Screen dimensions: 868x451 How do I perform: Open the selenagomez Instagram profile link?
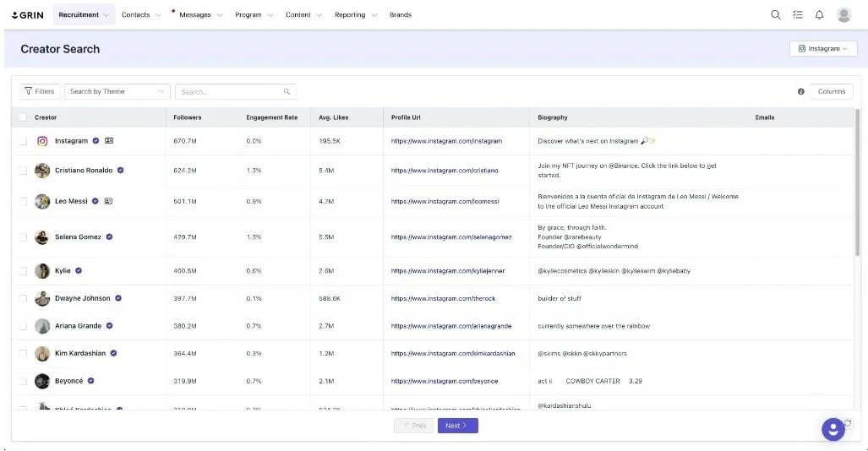click(x=451, y=236)
